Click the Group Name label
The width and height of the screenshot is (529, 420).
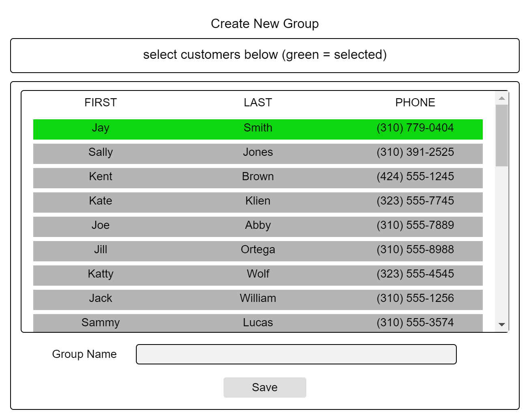[x=84, y=354]
